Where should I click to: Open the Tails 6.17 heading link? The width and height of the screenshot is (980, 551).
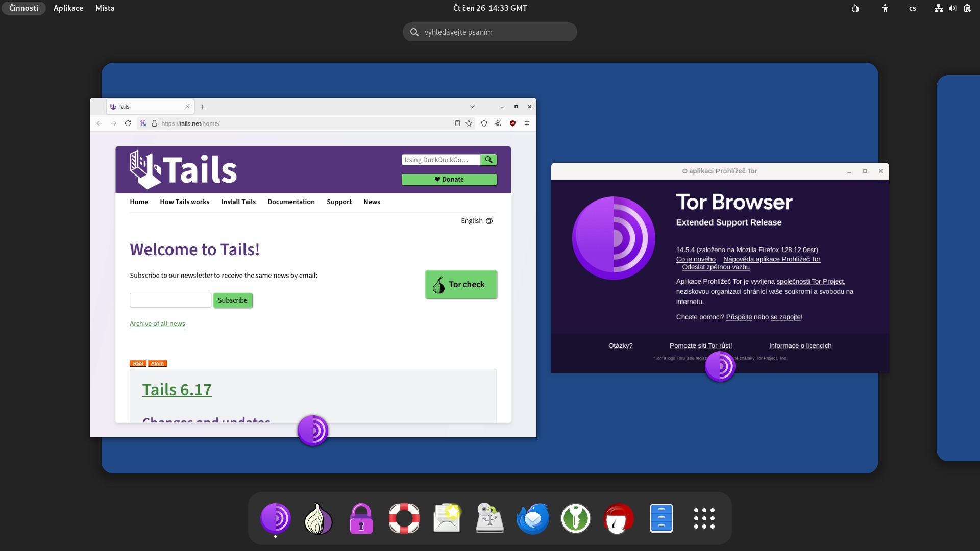click(x=177, y=390)
